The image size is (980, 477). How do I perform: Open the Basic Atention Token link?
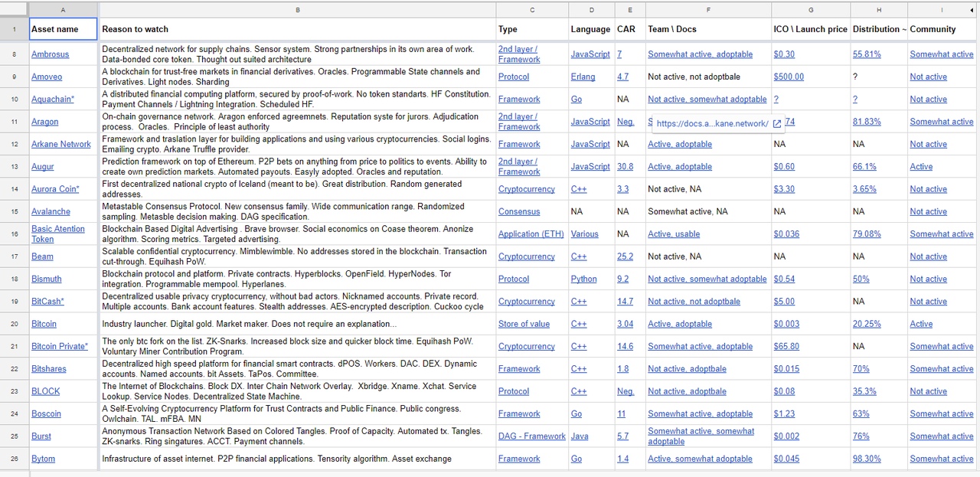click(x=58, y=234)
